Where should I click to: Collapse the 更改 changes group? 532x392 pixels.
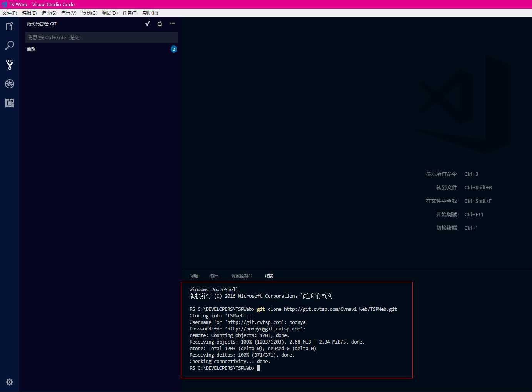coord(31,49)
